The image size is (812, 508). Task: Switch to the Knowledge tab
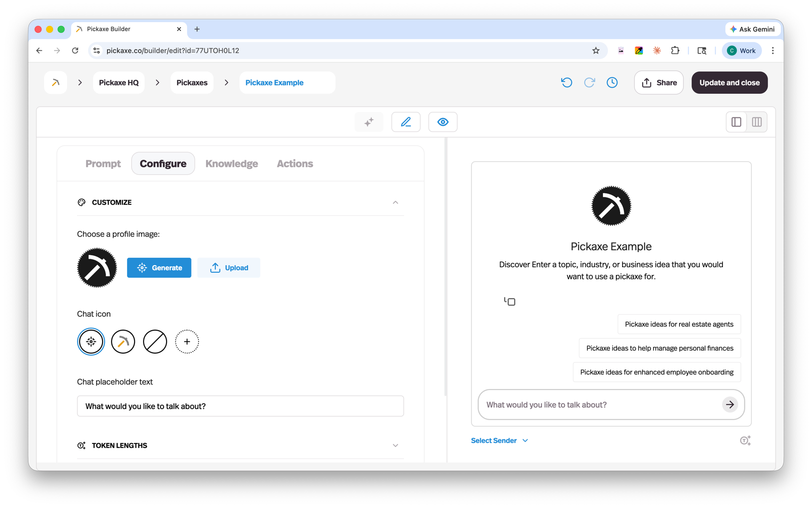[x=231, y=163]
